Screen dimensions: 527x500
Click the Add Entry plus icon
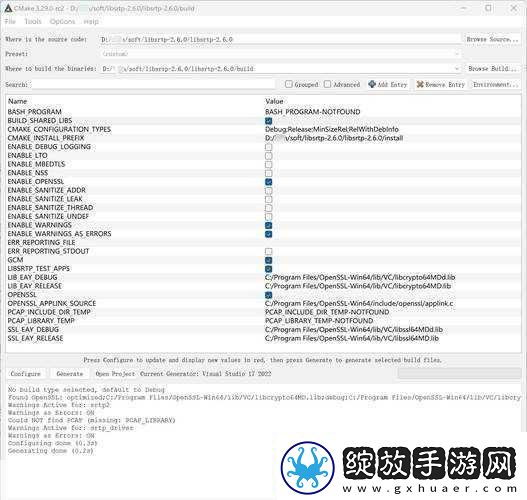[x=372, y=84]
